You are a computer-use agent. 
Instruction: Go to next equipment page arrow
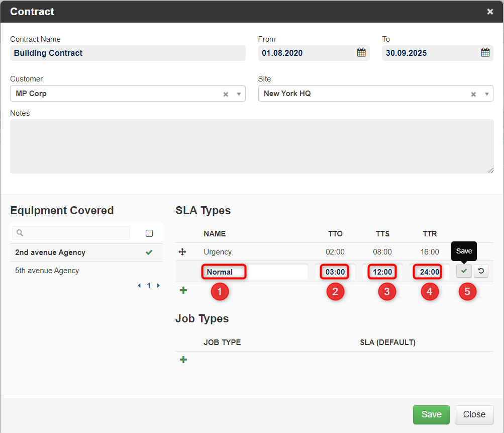coord(158,285)
